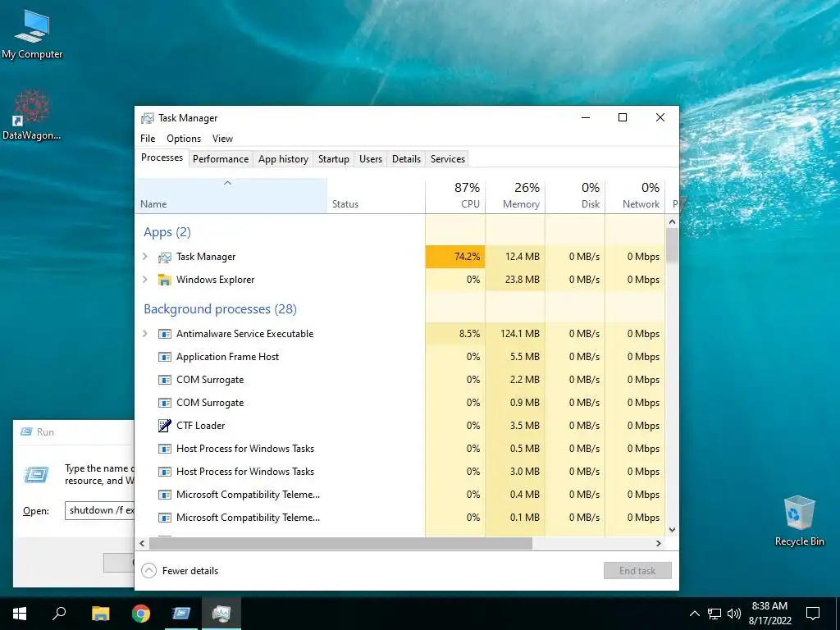Switch to the Users tab
This screenshot has height=630, width=840.
pyautogui.click(x=371, y=159)
